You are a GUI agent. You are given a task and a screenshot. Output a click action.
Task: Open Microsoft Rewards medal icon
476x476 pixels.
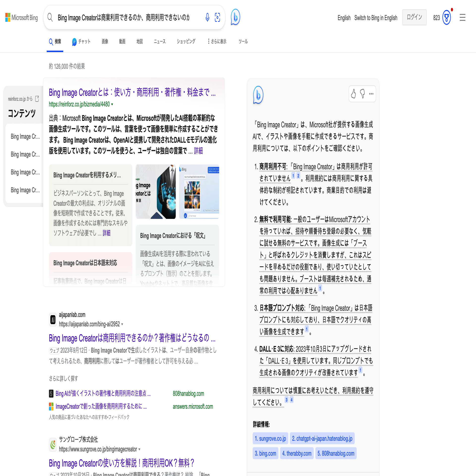(446, 17)
